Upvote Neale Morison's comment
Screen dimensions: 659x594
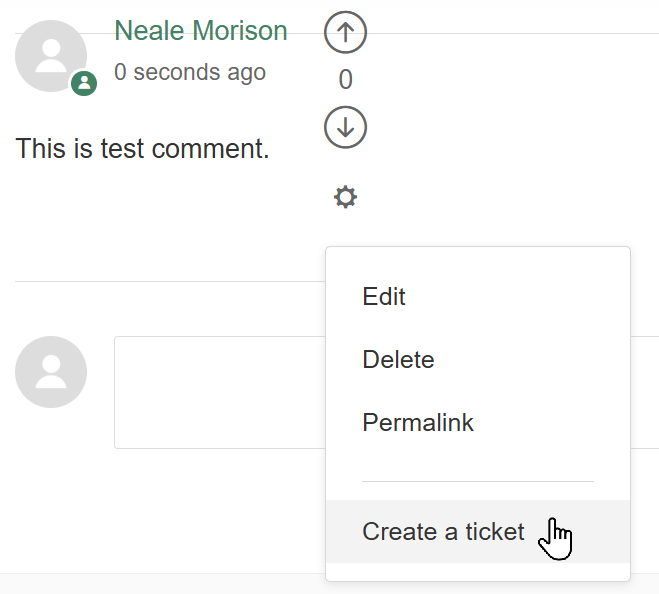[x=345, y=32]
